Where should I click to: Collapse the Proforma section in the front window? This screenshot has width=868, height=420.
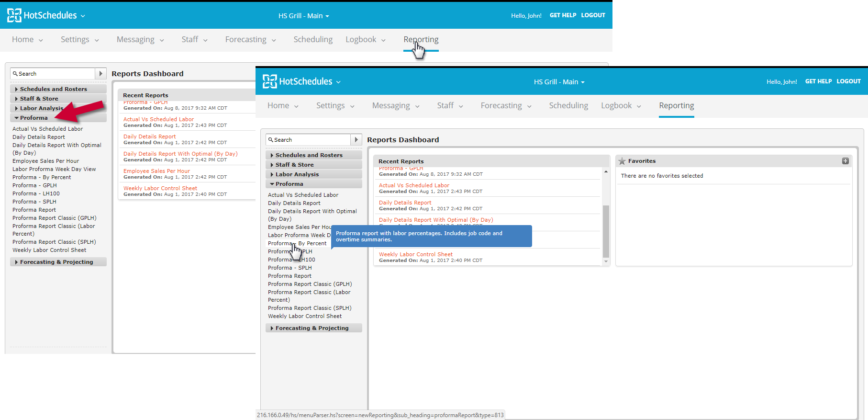coord(314,184)
